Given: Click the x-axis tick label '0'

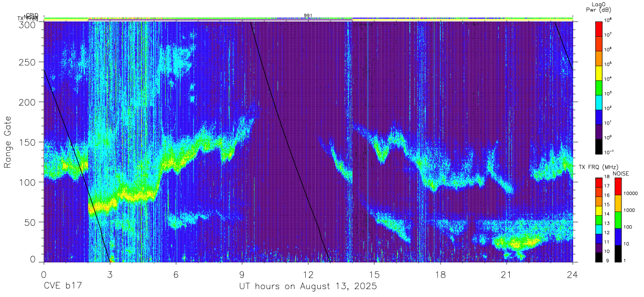Looking at the screenshot, I should pyautogui.click(x=44, y=274).
